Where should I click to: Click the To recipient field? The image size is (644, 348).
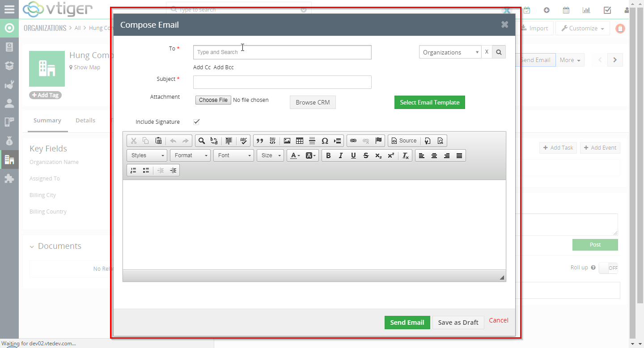pos(282,52)
